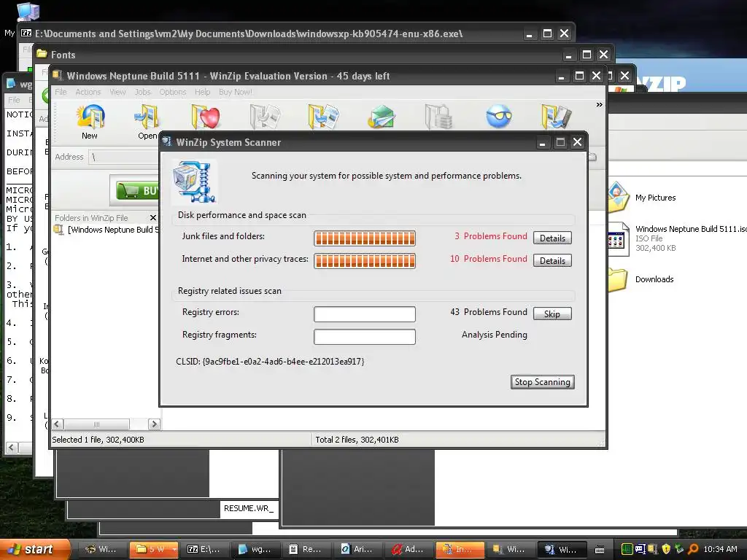Click the WinZip Address input field
747x560 pixels.
(124, 157)
